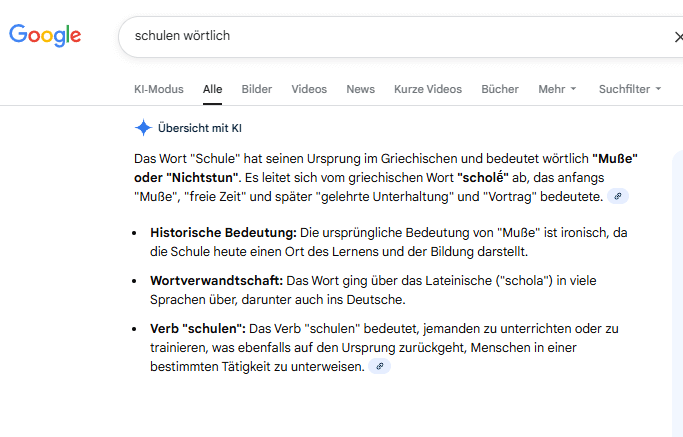Select the Alle results tab

[x=212, y=89]
